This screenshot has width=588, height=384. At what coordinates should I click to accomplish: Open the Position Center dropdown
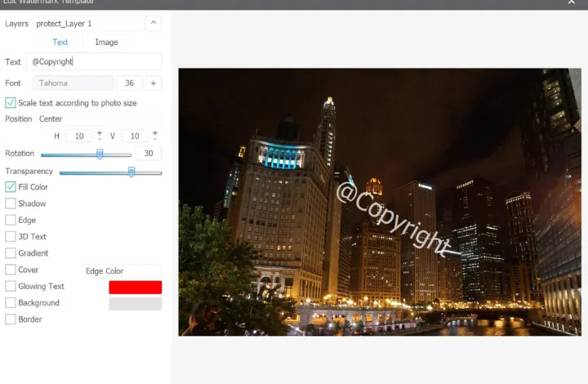click(x=98, y=119)
